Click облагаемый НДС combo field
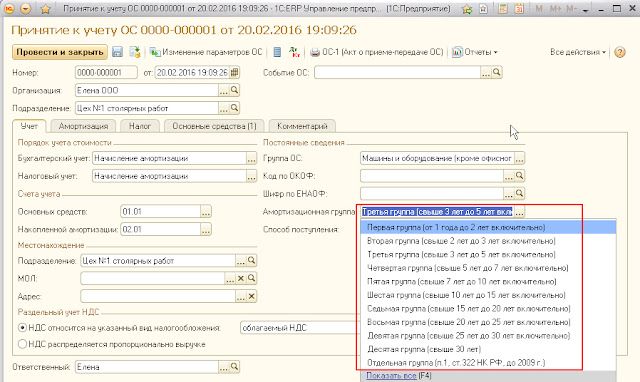 299,328
